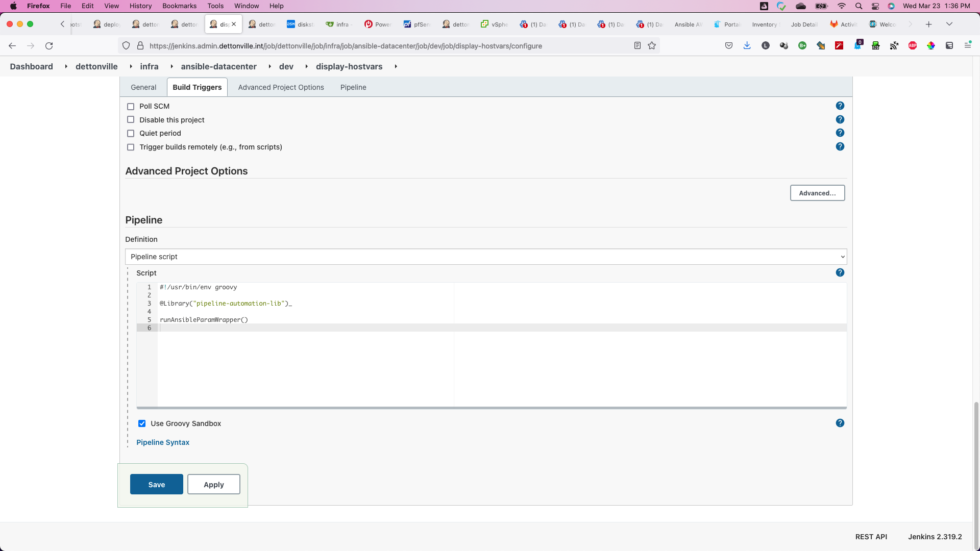Image resolution: width=980 pixels, height=551 pixels.
Task: Expand breadcrumb menu arrow after Dashboard
Action: pyautogui.click(x=66, y=66)
